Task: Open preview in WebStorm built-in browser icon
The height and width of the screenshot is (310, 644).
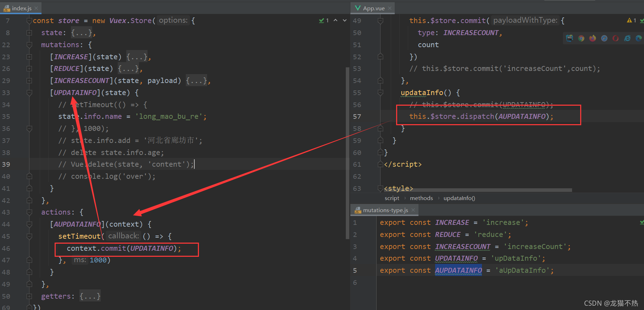Action: tap(570, 38)
